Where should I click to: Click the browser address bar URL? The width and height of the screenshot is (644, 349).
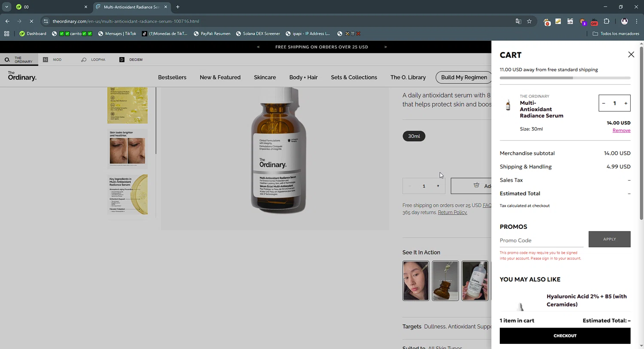pyautogui.click(x=126, y=21)
